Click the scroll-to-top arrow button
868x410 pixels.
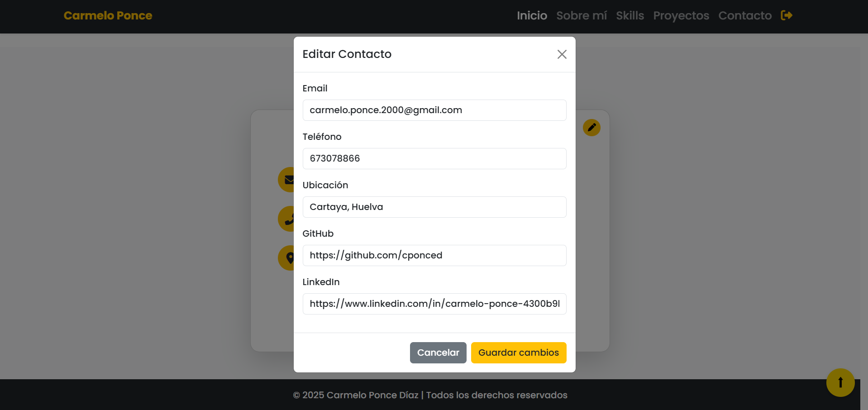click(840, 382)
